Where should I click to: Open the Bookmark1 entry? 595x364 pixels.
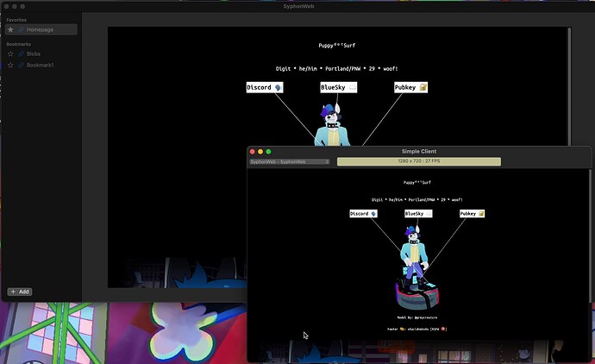click(41, 66)
